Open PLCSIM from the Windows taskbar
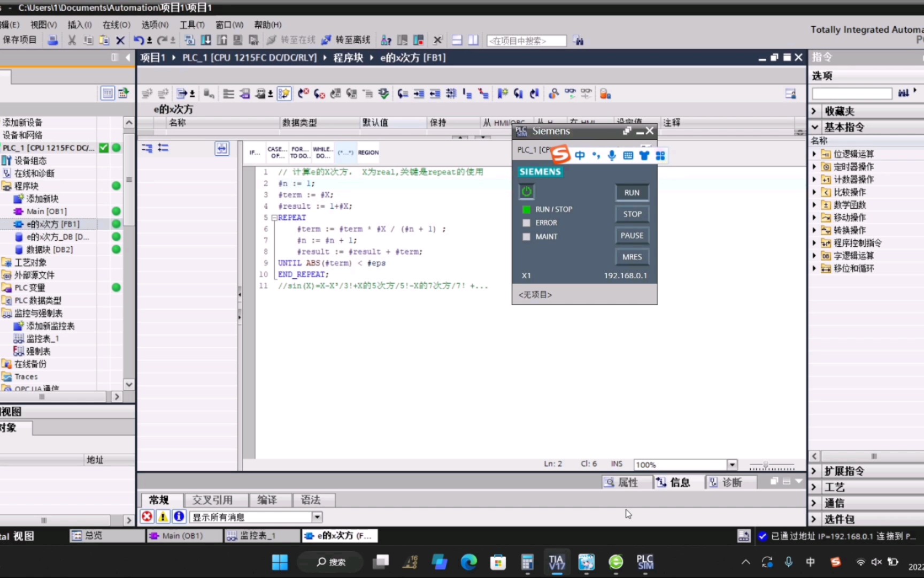924x578 pixels. point(645,562)
